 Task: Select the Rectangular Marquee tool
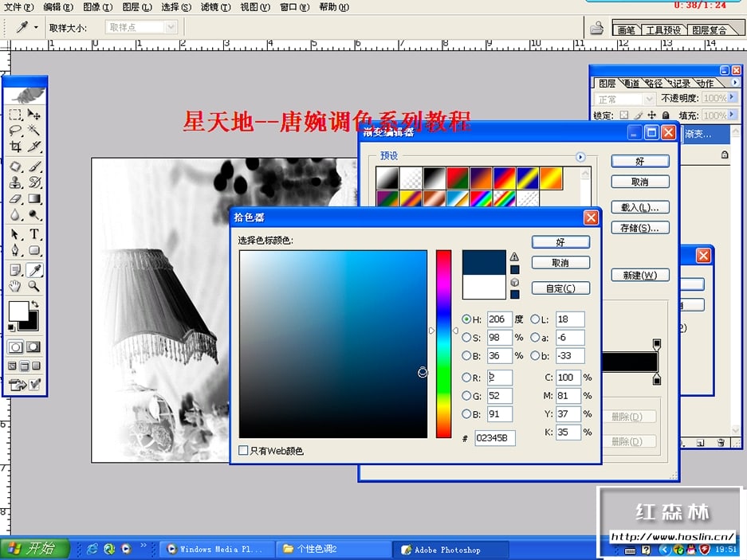15,114
